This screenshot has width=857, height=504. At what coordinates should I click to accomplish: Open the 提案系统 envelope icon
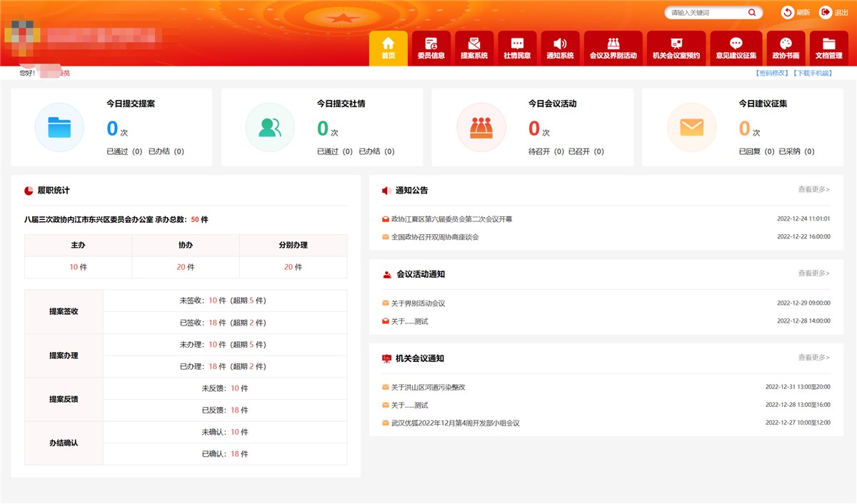[x=473, y=43]
